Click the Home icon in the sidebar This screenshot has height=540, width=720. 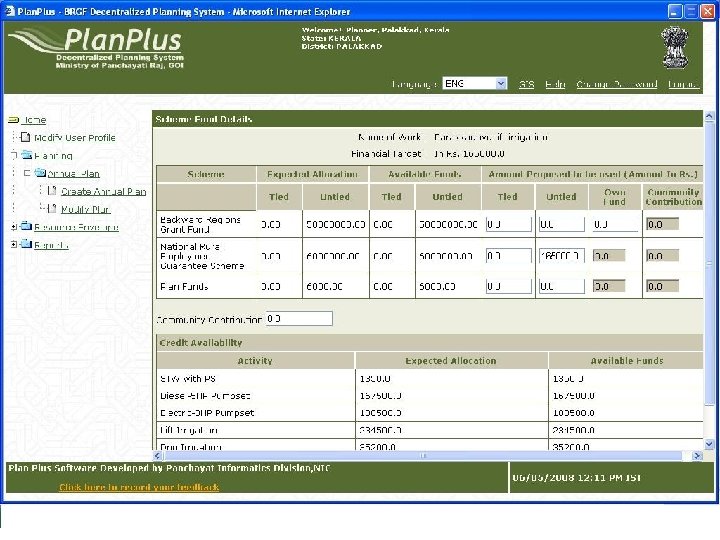tap(13, 120)
